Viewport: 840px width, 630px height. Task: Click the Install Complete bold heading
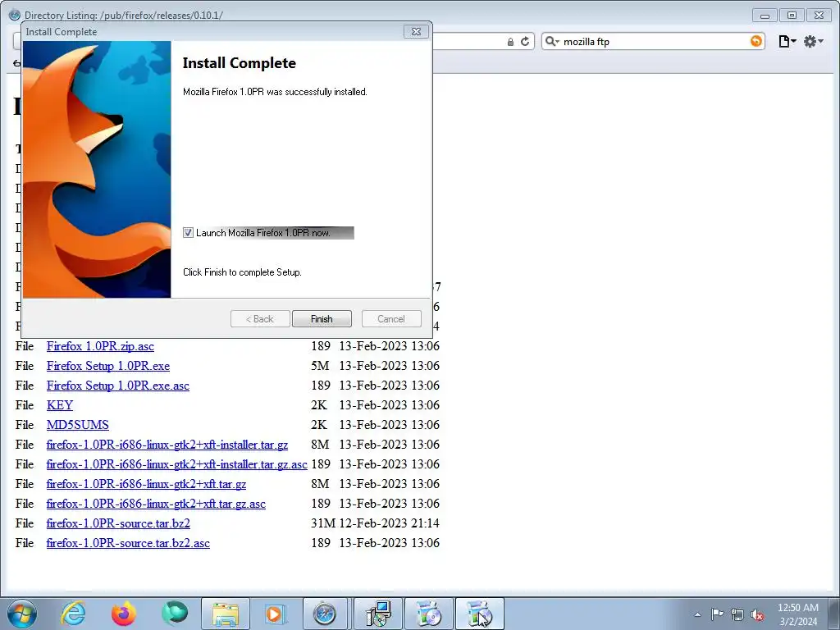click(x=239, y=63)
